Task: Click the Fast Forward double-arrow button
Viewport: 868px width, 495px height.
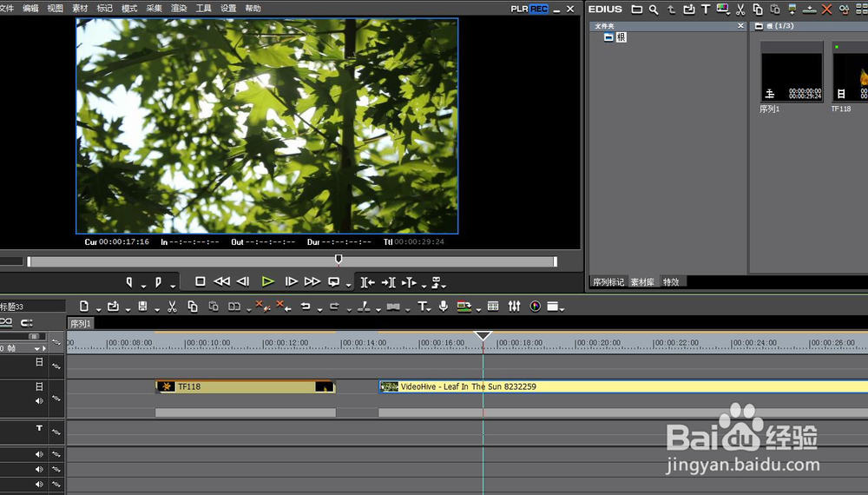Action: [312, 282]
